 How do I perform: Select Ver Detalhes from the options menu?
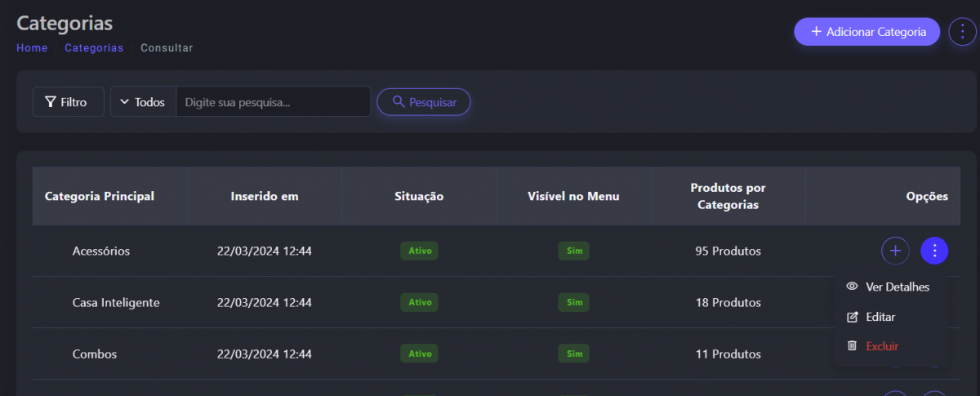tap(897, 287)
